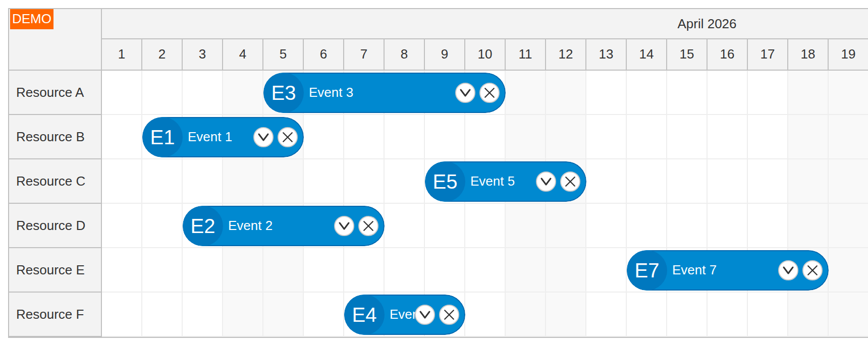868x346 pixels.
Task: Select the Resource C row label
Action: point(49,182)
